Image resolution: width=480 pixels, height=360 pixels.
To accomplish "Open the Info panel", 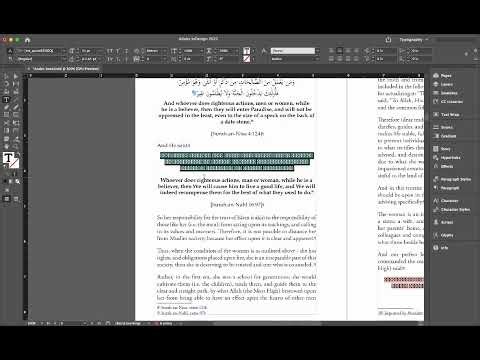I will point(441,248).
